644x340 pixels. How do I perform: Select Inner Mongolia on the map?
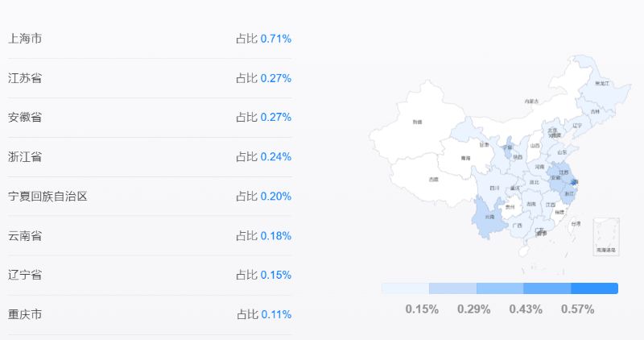[534, 103]
